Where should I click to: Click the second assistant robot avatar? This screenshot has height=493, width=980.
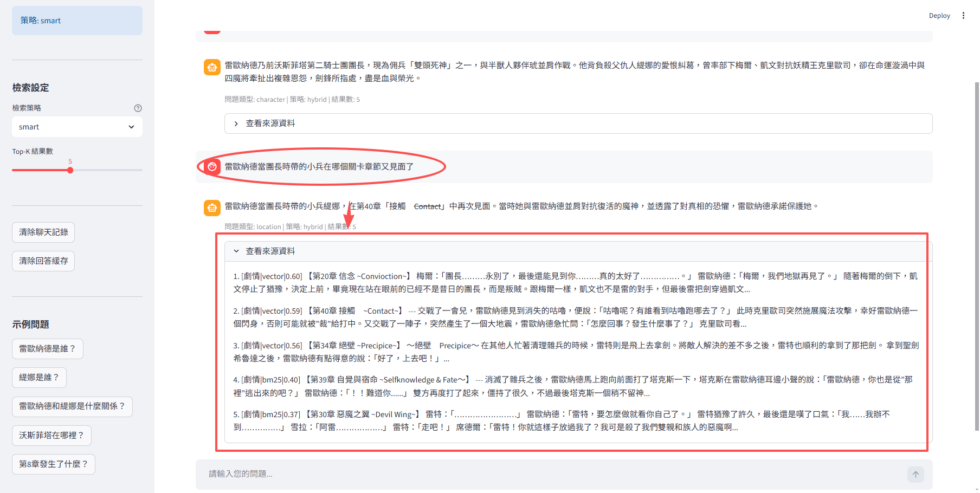212,207
